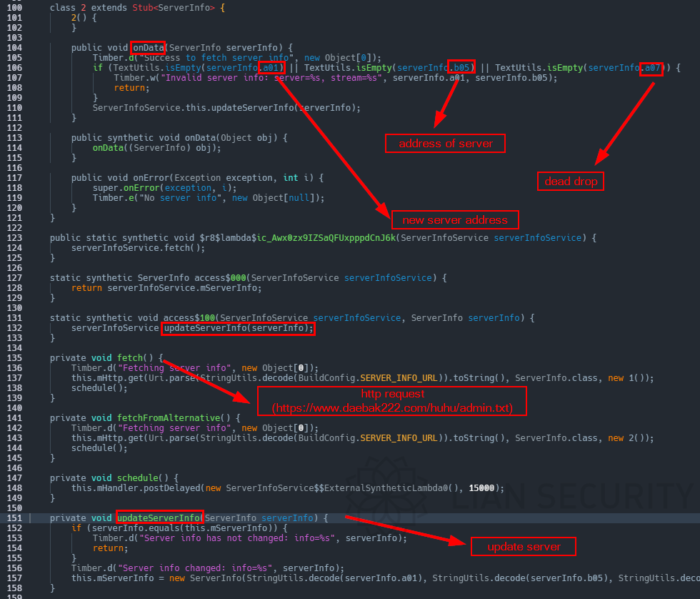Click line number 151 in the gutter
The height and width of the screenshot is (599, 700).
(14, 518)
